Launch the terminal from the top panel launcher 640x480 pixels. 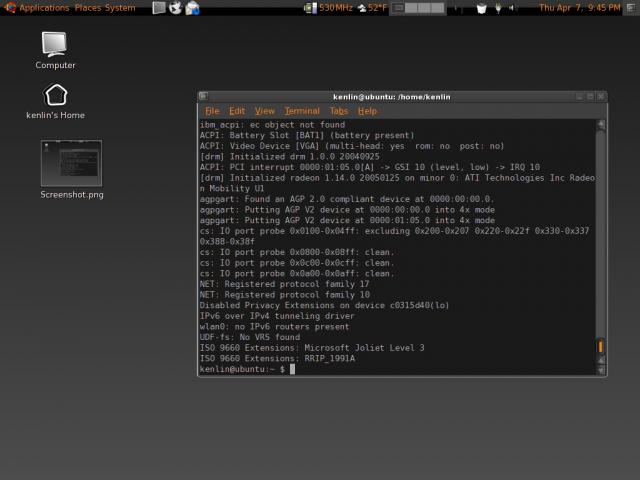[x=159, y=8]
